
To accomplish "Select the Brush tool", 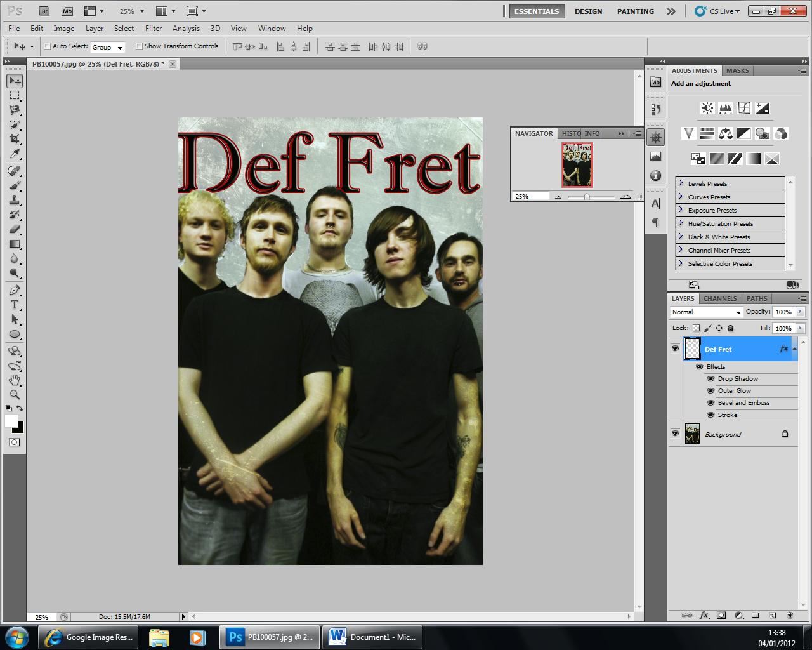I will (15, 185).
